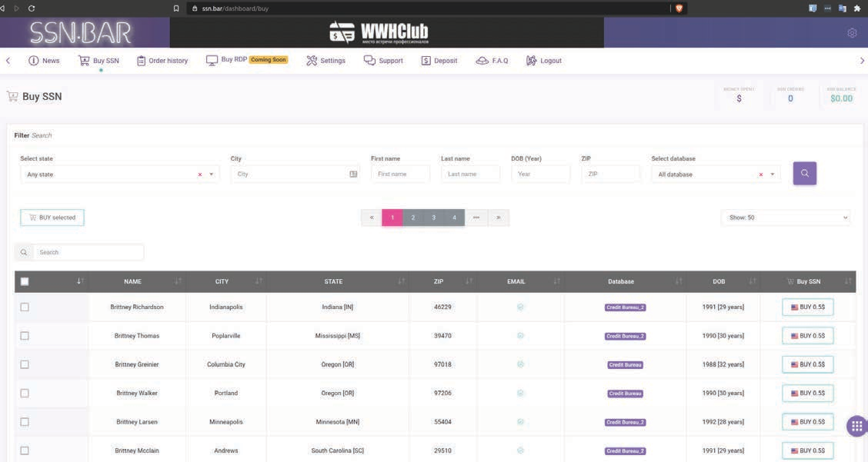Open the News page icon
The width and height of the screenshot is (868, 462).
click(x=34, y=61)
